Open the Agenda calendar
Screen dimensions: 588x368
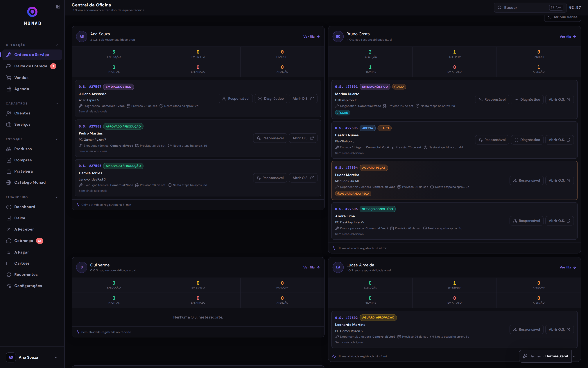32,89
